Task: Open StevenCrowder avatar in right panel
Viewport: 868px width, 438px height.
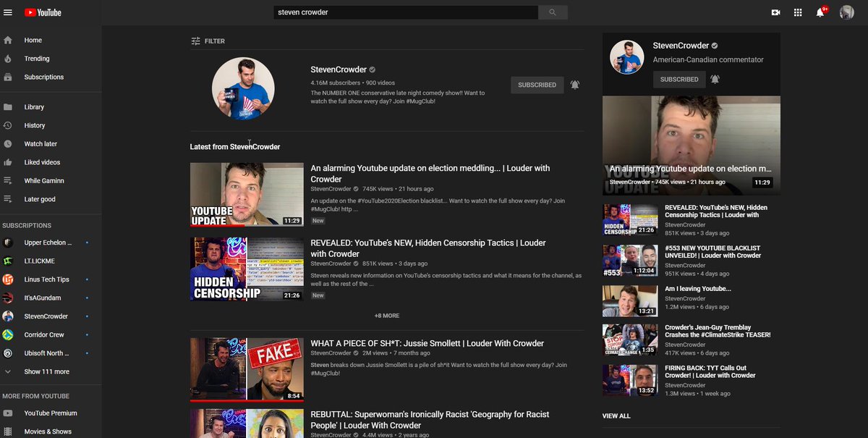Action: click(628, 57)
